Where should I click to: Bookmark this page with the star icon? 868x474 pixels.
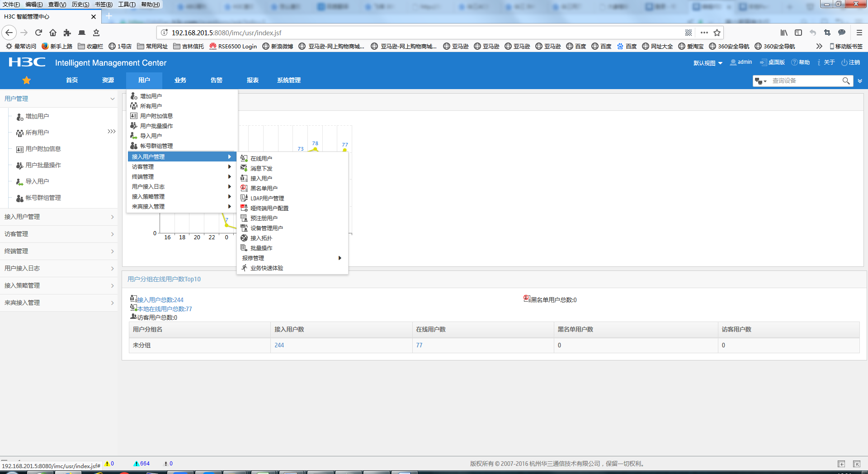coord(717,33)
